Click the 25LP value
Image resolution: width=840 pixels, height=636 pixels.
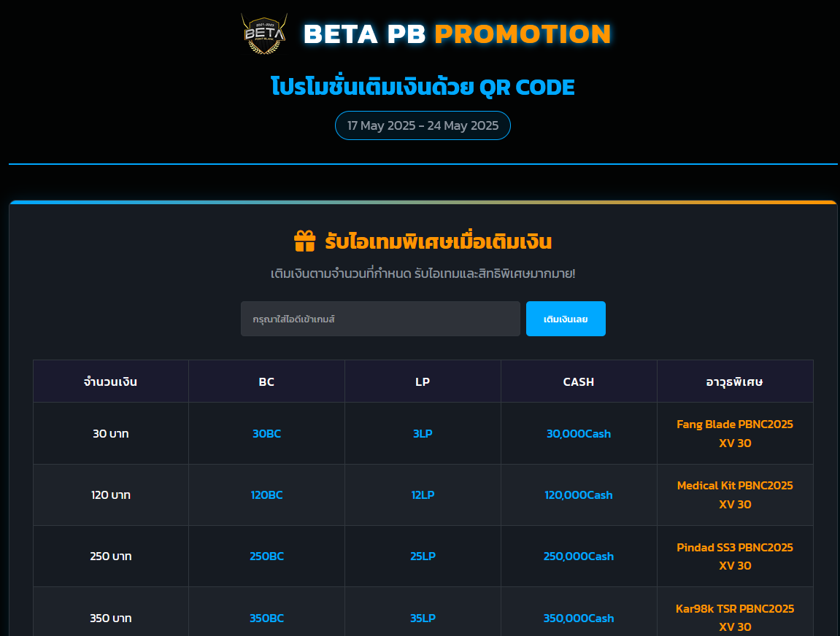pos(423,556)
